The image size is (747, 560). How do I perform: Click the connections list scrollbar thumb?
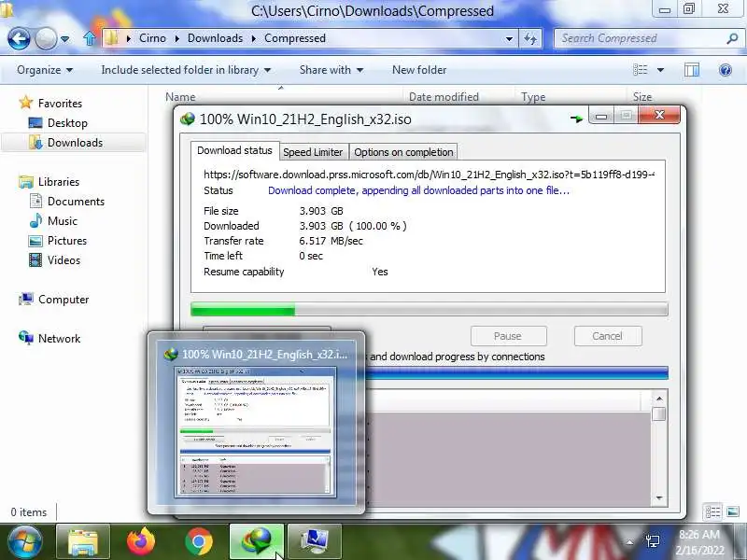[659, 413]
